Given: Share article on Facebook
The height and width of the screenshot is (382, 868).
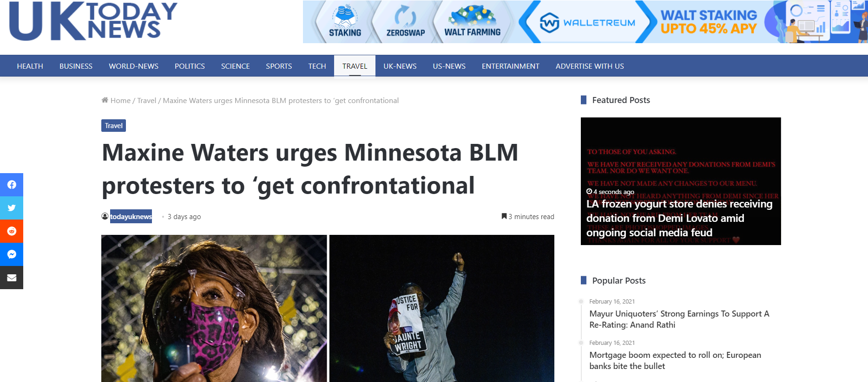Looking at the screenshot, I should click(x=12, y=185).
